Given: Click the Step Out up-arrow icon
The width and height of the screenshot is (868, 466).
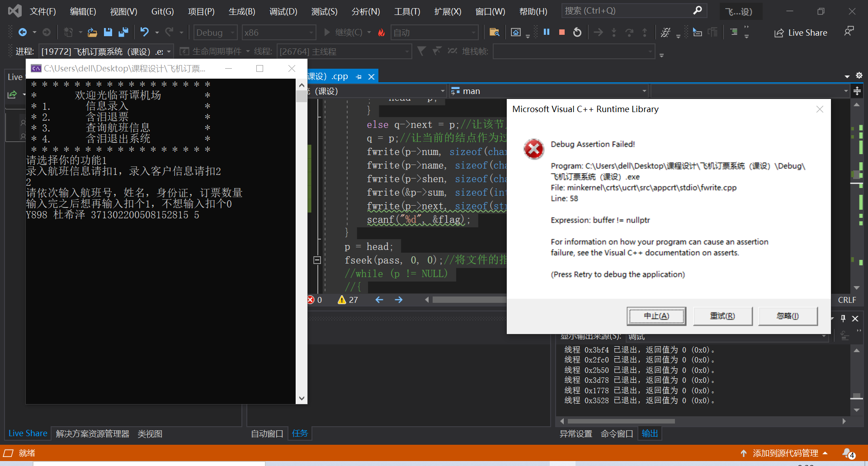Looking at the screenshot, I should point(645,32).
